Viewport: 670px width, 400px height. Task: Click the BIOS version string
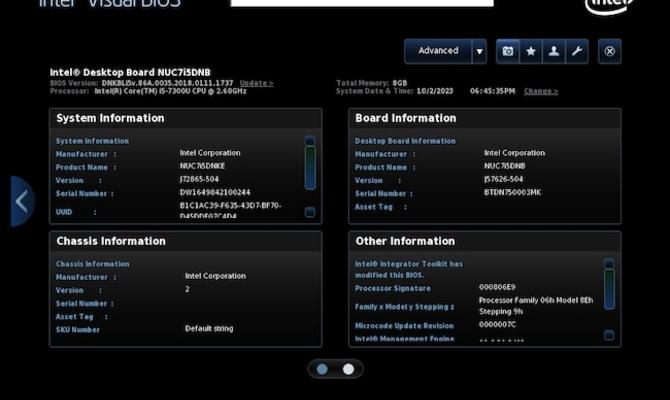[168, 83]
